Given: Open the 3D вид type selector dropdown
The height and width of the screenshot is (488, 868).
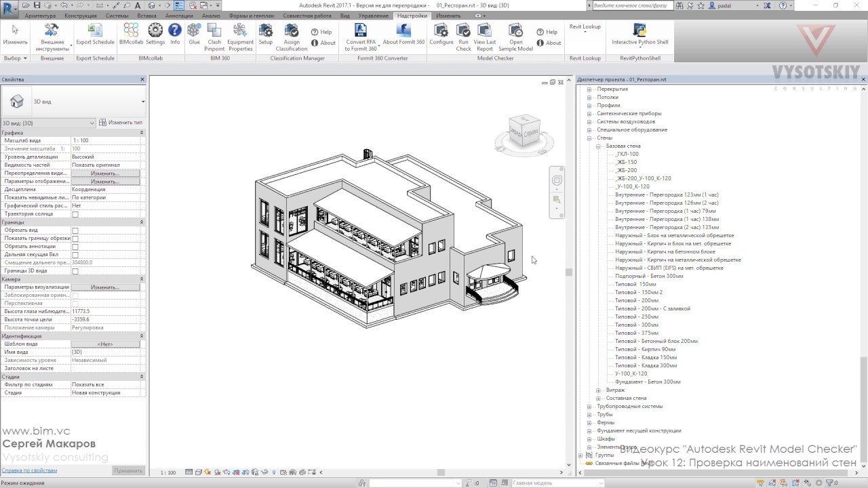Looking at the screenshot, I should click(143, 102).
